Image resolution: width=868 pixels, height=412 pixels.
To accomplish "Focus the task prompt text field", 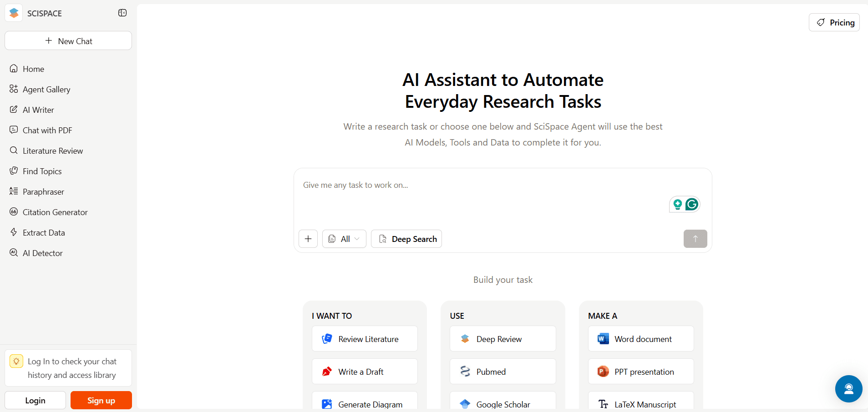I will (x=482, y=196).
